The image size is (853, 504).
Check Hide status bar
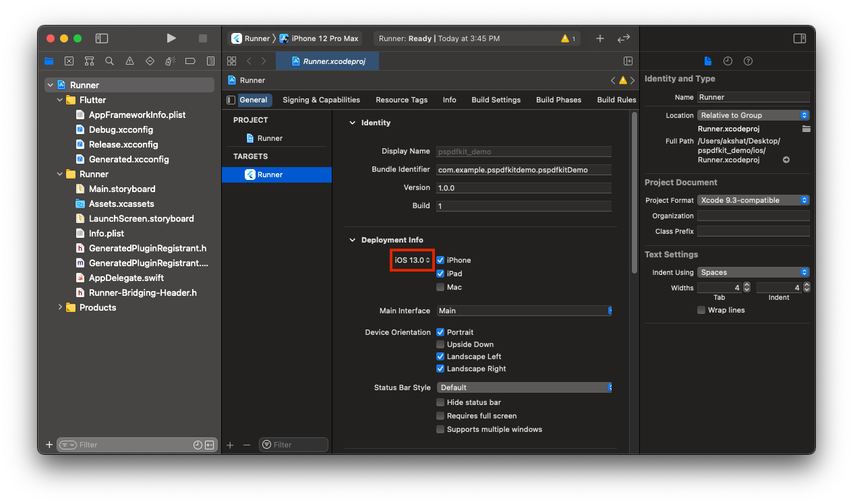[440, 402]
